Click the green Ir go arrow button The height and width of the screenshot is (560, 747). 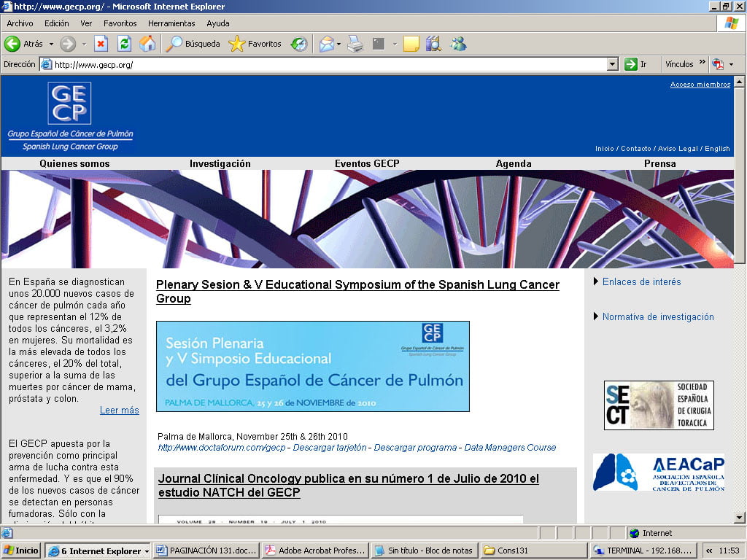point(631,64)
